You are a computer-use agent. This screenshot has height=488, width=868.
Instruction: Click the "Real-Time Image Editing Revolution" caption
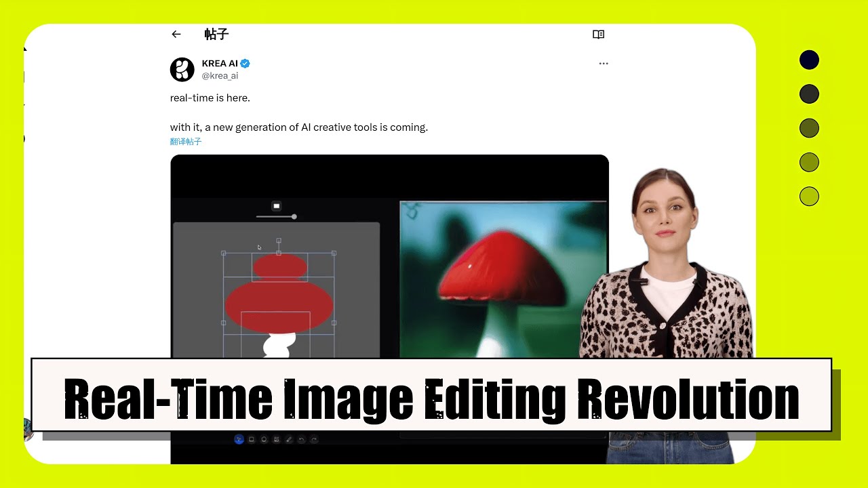pyautogui.click(x=431, y=399)
